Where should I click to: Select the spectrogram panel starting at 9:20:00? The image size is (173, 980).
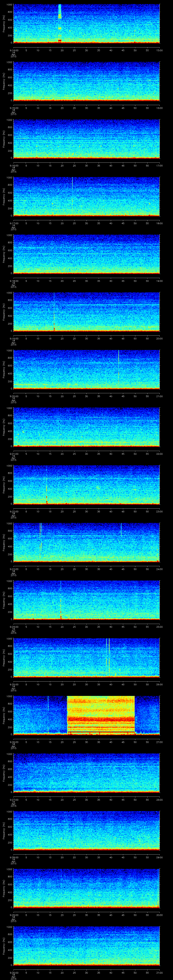click(x=87, y=369)
